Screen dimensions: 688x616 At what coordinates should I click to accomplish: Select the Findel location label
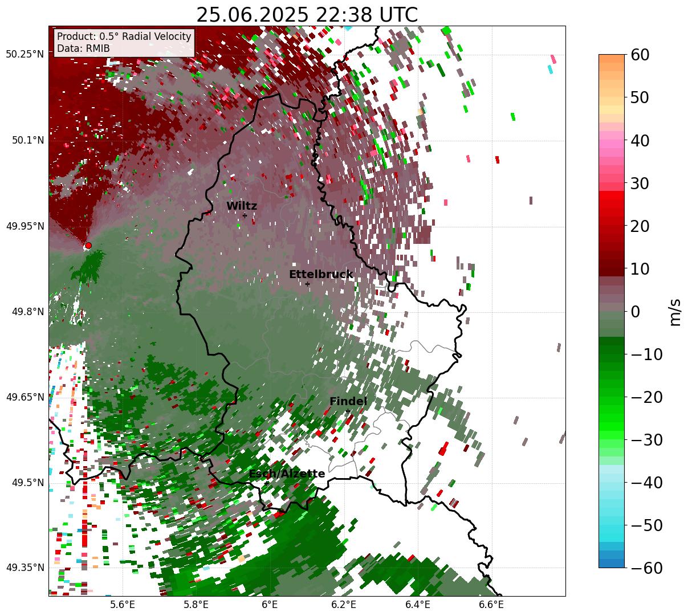pos(348,402)
